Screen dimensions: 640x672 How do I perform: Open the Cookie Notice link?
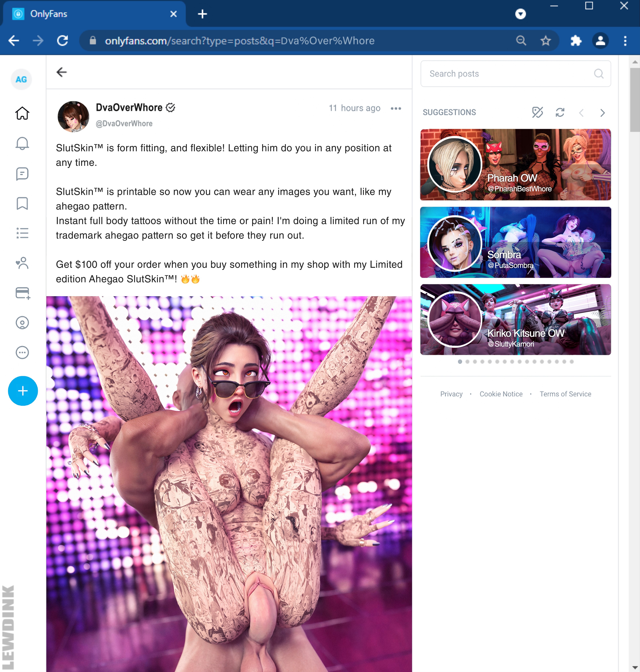pyautogui.click(x=501, y=394)
